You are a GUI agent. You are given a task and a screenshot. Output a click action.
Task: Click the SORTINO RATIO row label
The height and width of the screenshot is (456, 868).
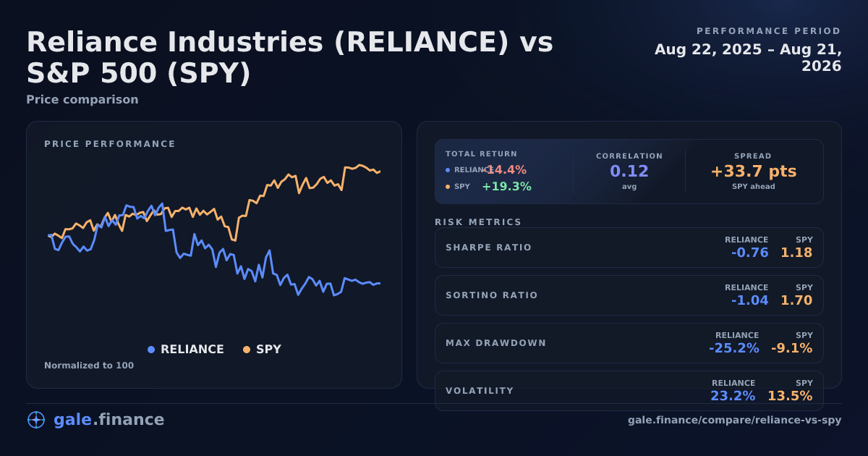pyautogui.click(x=492, y=295)
